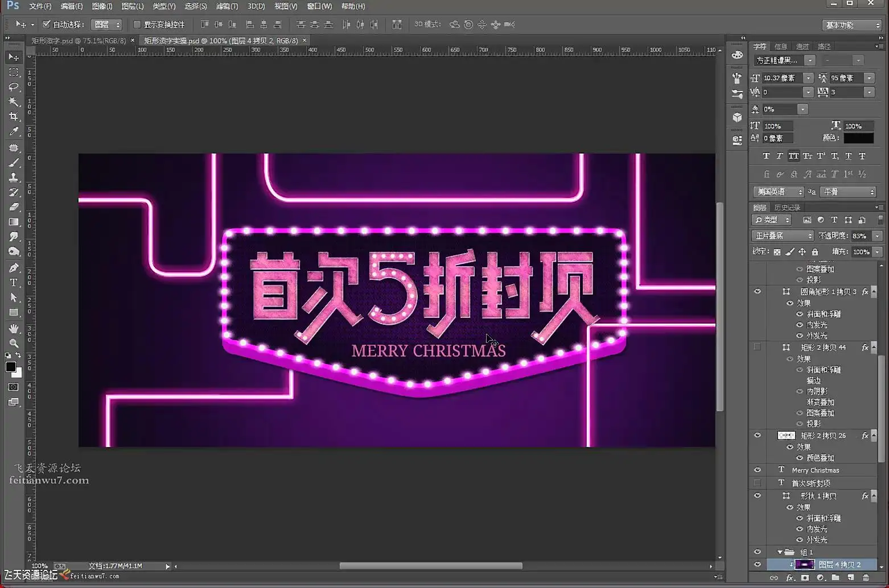The image size is (889, 588).
Task: Lock transparent pixels of the layer
Action: 777,252
